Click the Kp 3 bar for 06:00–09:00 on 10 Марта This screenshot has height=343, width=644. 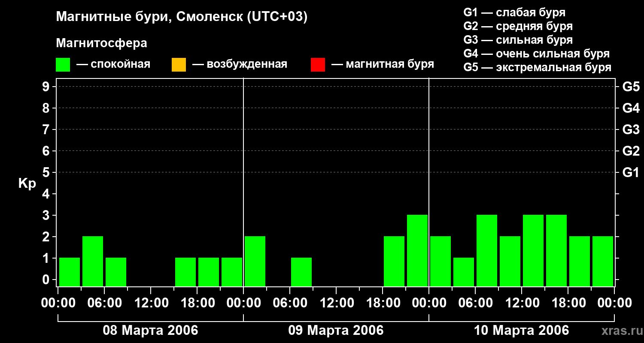(487, 250)
